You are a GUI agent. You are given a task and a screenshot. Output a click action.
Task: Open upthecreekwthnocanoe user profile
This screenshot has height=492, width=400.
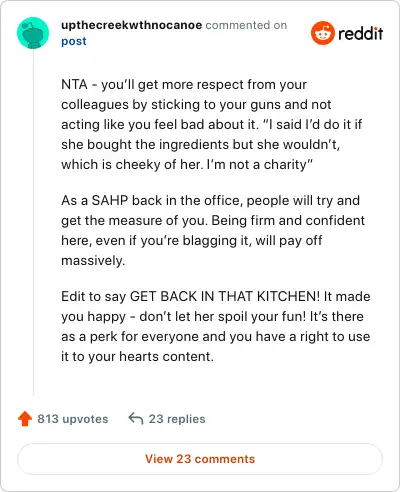point(131,25)
